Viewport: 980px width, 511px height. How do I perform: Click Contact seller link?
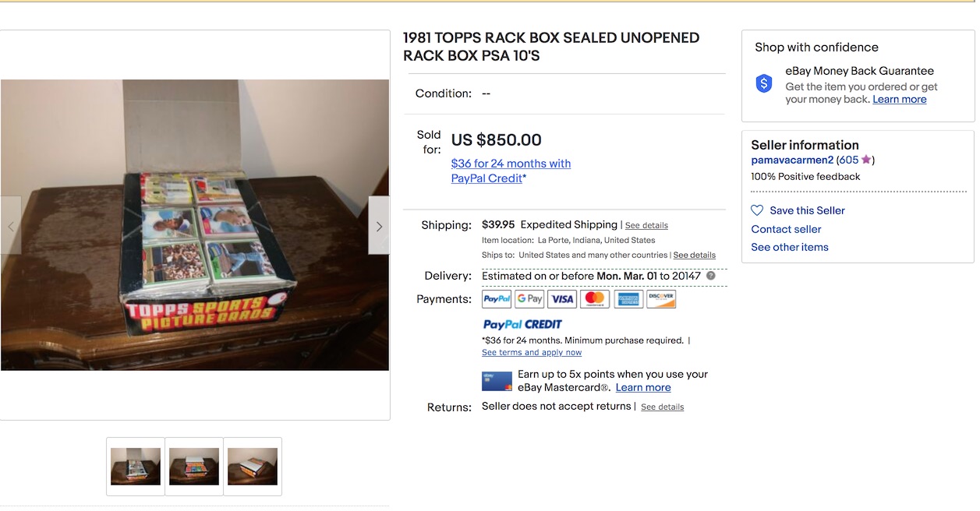coord(786,229)
